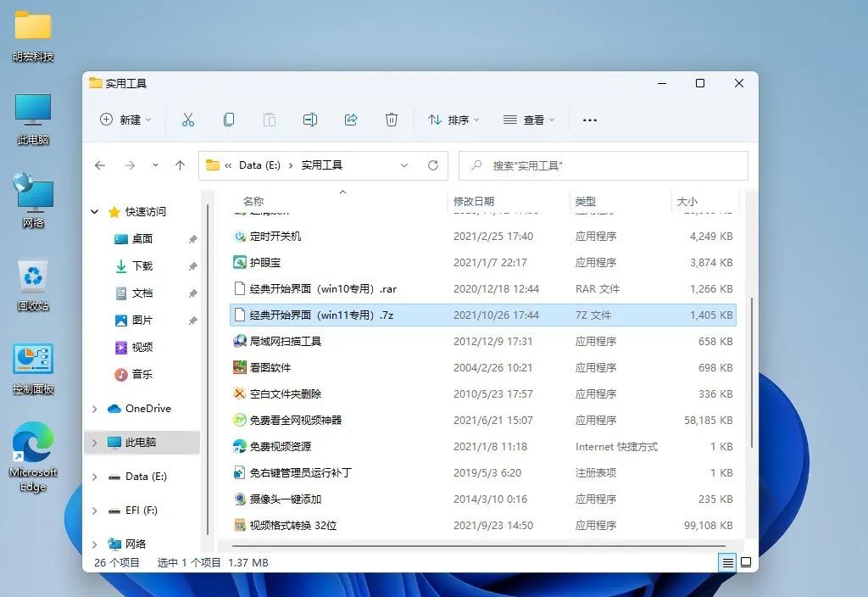Click the Paste clipboard icon
868x597 pixels.
(x=270, y=120)
